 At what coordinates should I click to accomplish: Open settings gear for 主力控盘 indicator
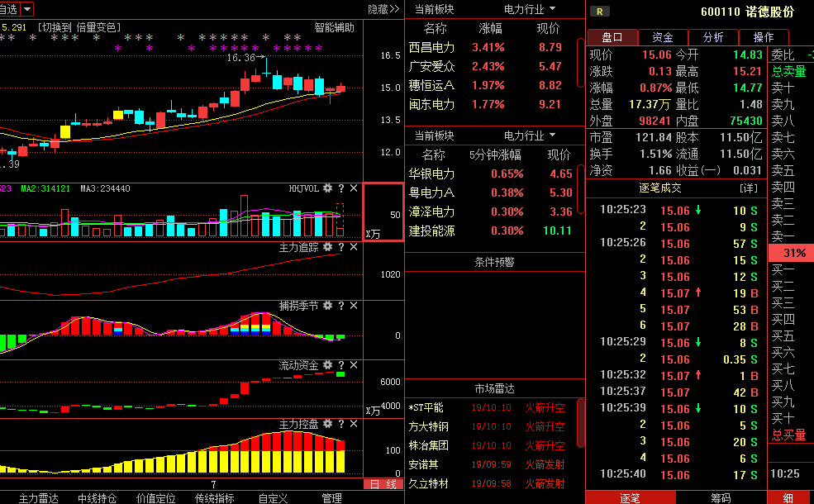[327, 424]
